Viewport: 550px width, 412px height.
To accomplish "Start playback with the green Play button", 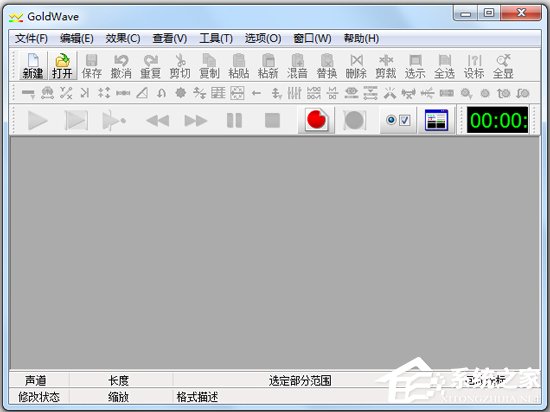I will coord(38,120).
